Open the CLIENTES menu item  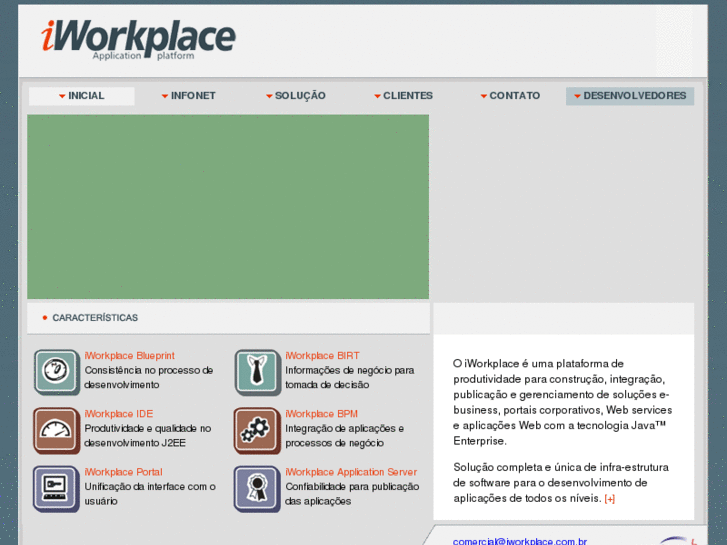click(x=403, y=96)
